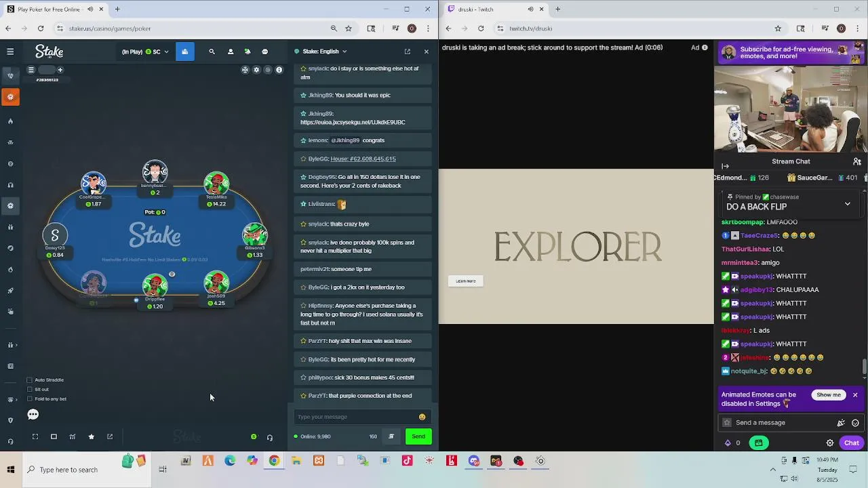Add a new poker table with plus icon

tap(60, 70)
